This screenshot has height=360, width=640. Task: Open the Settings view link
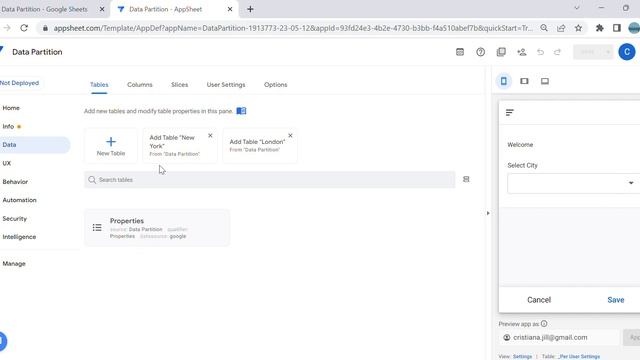tap(522, 356)
